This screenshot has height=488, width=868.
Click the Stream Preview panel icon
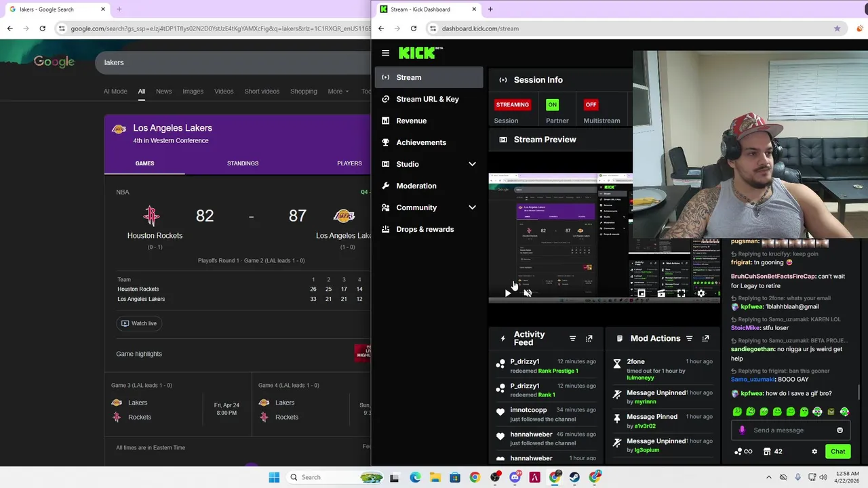tap(502, 140)
